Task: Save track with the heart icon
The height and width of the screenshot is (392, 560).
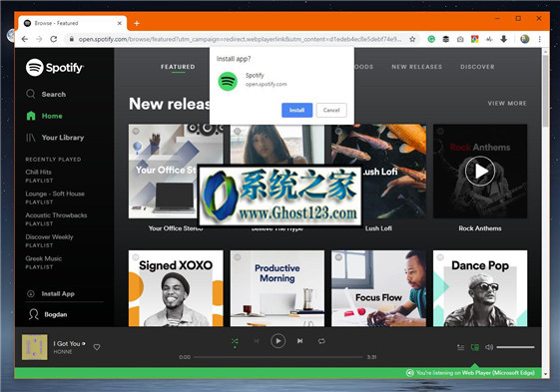Action: pyautogui.click(x=97, y=347)
